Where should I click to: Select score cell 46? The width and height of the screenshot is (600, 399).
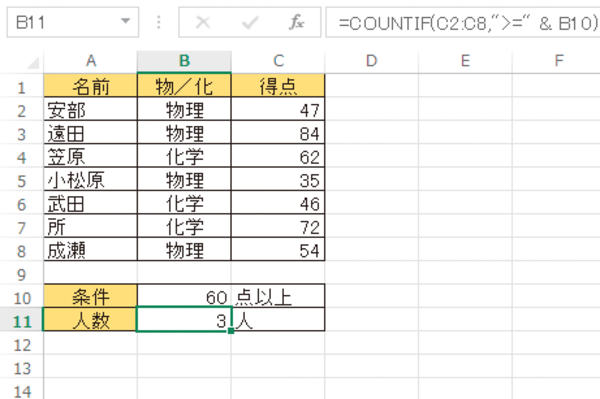pyautogui.click(x=278, y=203)
